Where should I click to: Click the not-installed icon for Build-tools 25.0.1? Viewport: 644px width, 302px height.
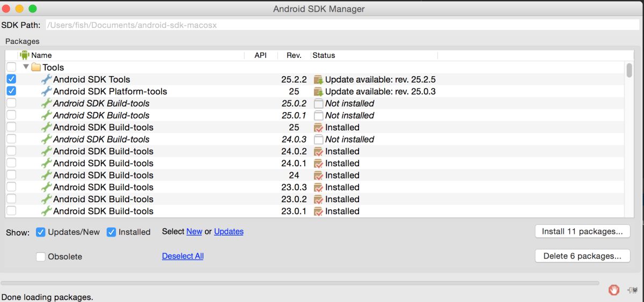pos(318,115)
